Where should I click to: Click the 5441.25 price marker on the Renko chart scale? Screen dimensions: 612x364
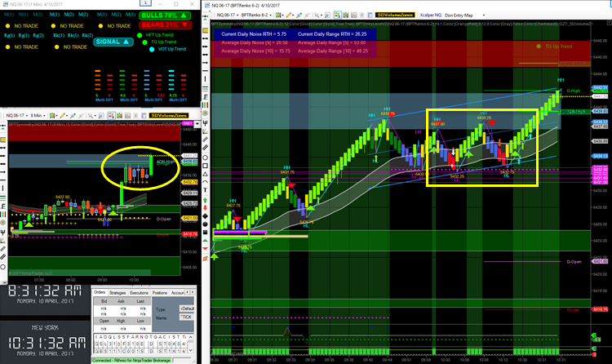(600, 96)
